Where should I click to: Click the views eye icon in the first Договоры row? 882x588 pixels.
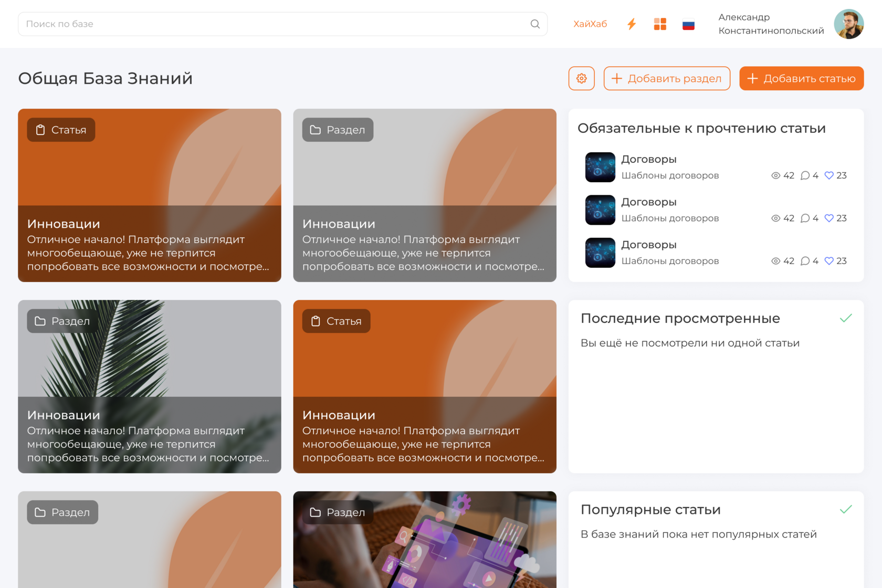775,175
